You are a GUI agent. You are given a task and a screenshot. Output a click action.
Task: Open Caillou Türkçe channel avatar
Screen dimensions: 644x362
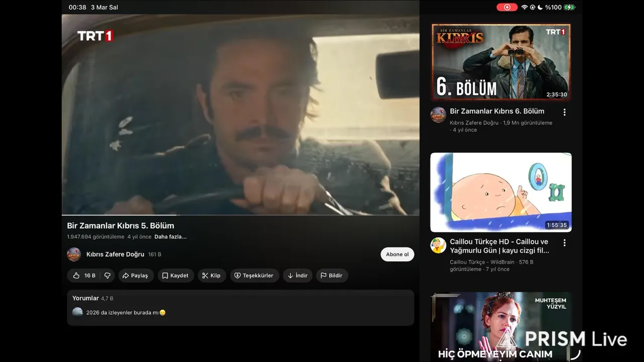coord(438,245)
